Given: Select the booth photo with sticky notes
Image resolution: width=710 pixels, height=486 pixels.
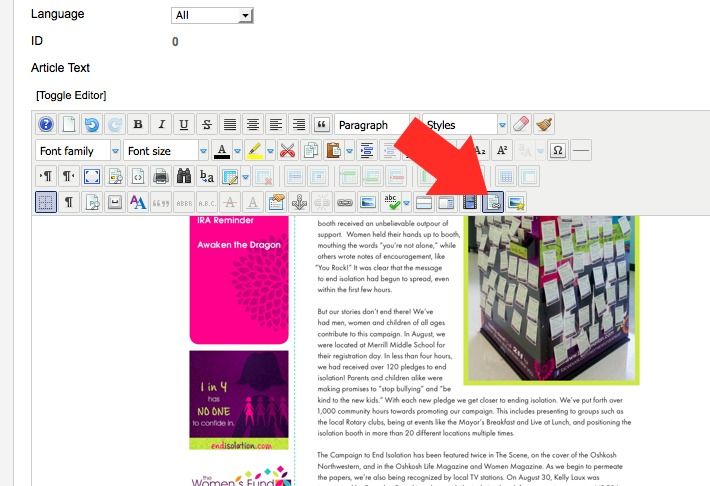Looking at the screenshot, I should 552,300.
